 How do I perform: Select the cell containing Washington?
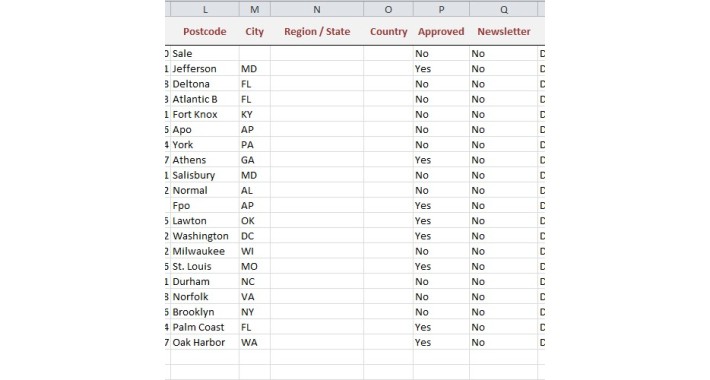[x=205, y=236]
